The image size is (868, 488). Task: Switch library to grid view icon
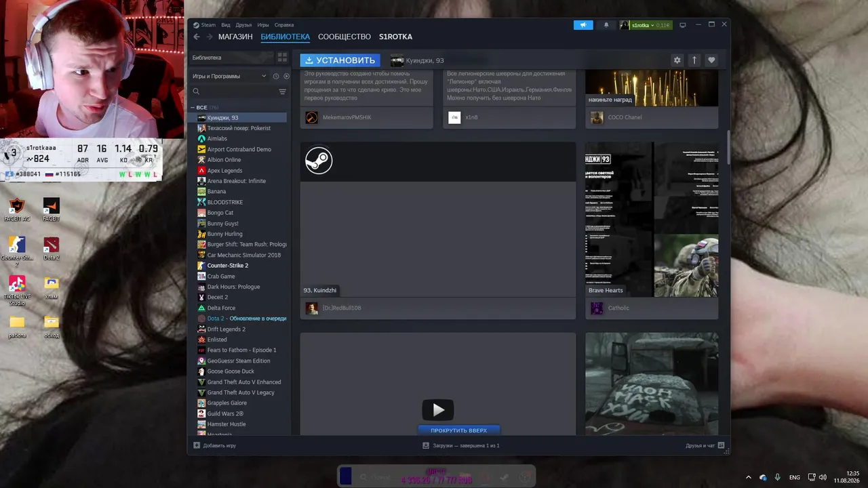coord(282,58)
